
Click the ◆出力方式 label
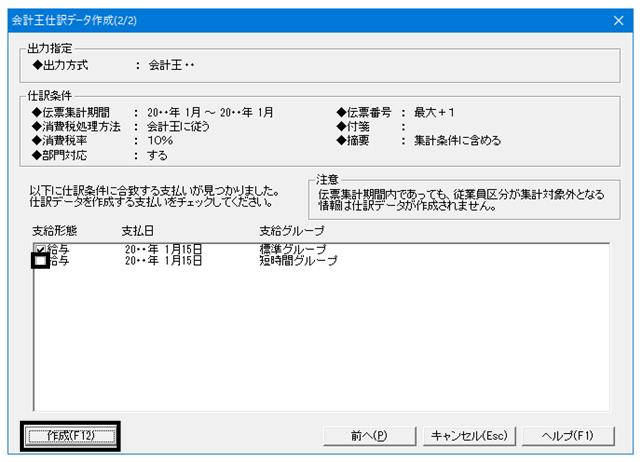(x=61, y=65)
